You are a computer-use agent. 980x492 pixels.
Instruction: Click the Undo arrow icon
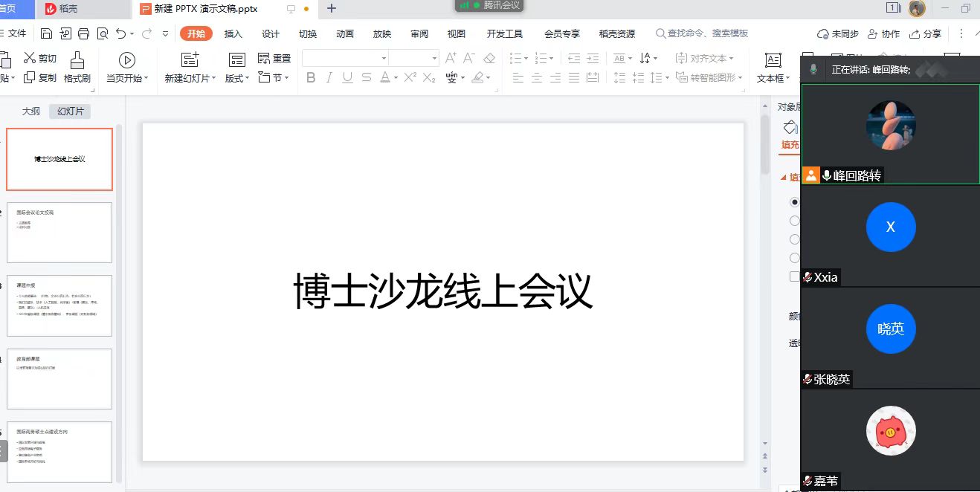(120, 33)
